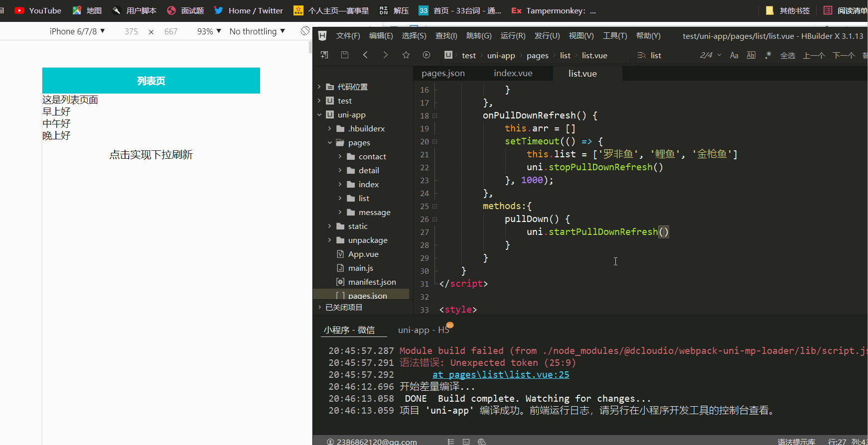Click the outline list icon in status bar
The height and width of the screenshot is (445, 868).
pos(451,442)
